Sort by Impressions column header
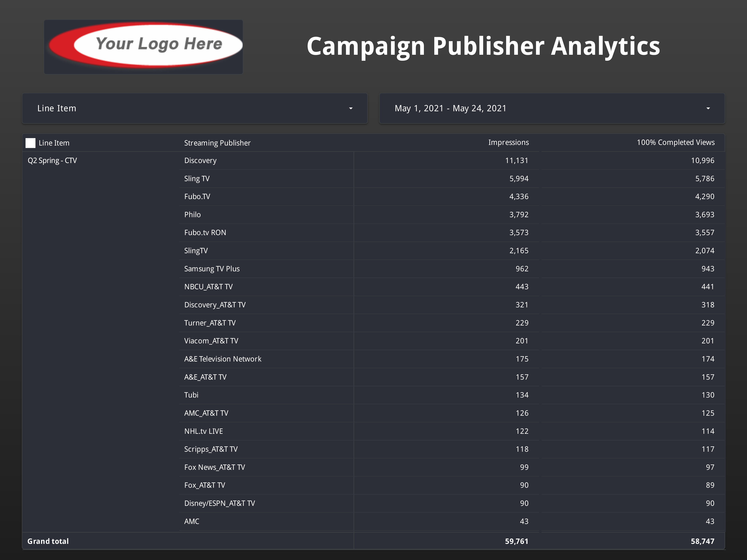The height and width of the screenshot is (560, 747). pos(508,143)
